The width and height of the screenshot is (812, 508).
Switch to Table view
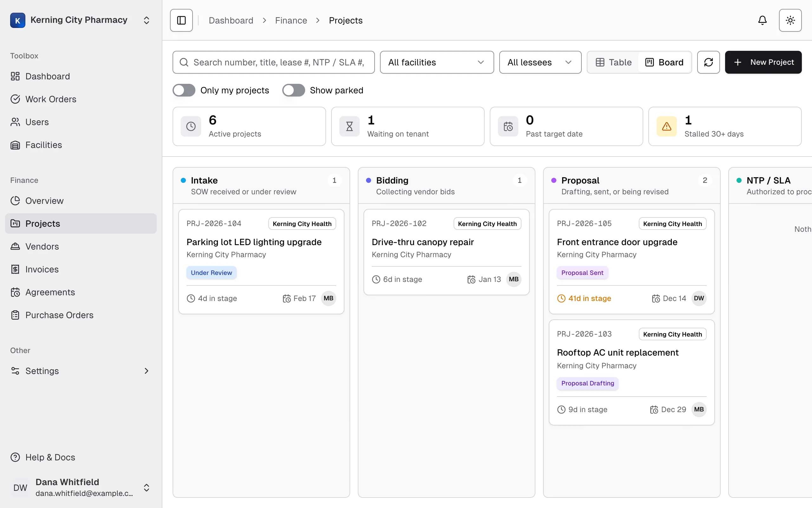614,62
